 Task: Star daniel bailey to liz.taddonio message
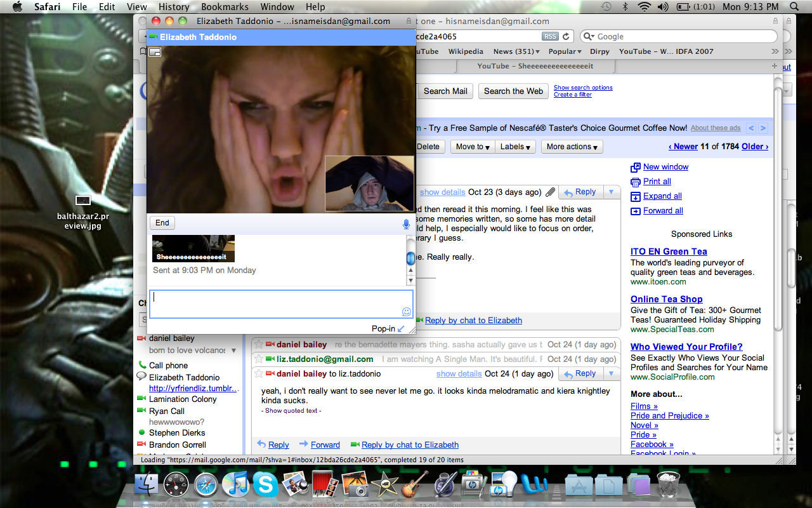(259, 374)
